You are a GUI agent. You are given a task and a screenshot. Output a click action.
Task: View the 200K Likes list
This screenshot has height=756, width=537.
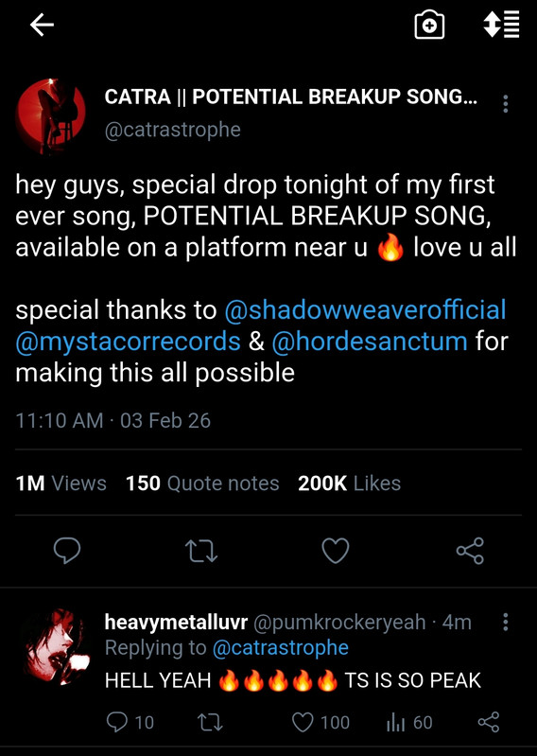click(x=349, y=483)
